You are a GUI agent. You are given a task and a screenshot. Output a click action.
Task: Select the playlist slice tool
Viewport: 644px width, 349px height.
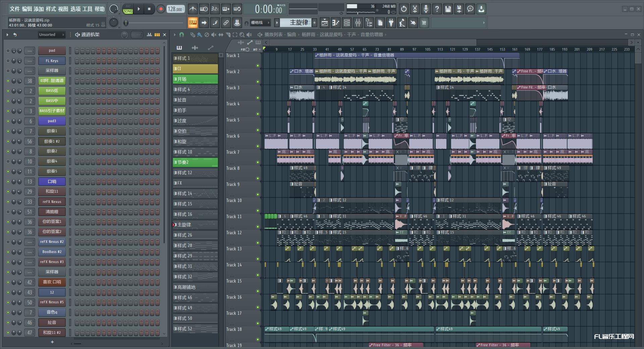pyautogui.click(x=228, y=35)
